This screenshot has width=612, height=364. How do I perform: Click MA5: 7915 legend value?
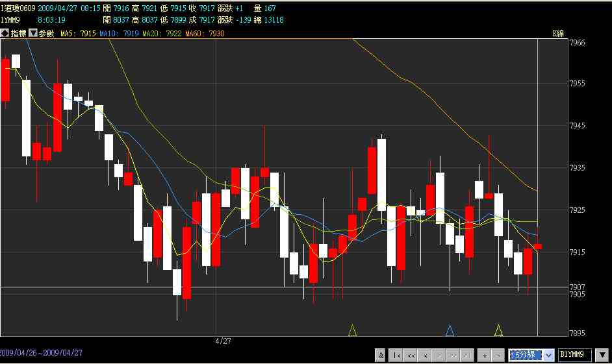point(78,34)
